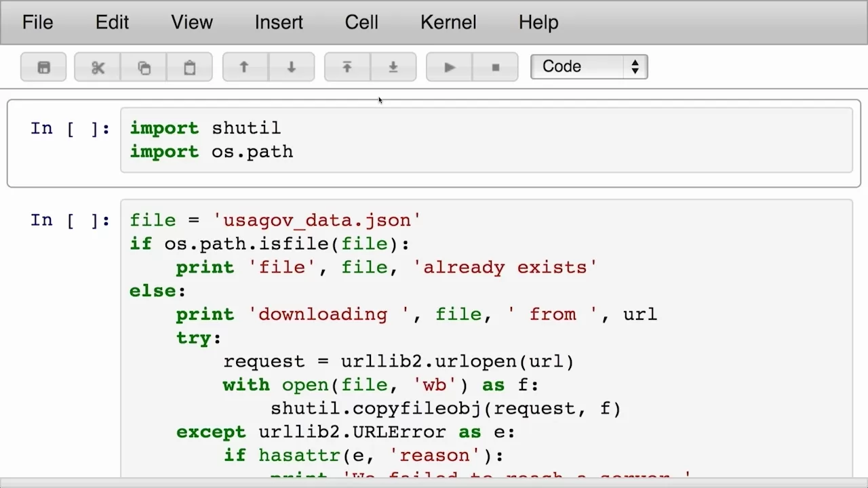Viewport: 868px width, 488px height.
Task: Move the selected cell down
Action: pos(292,67)
